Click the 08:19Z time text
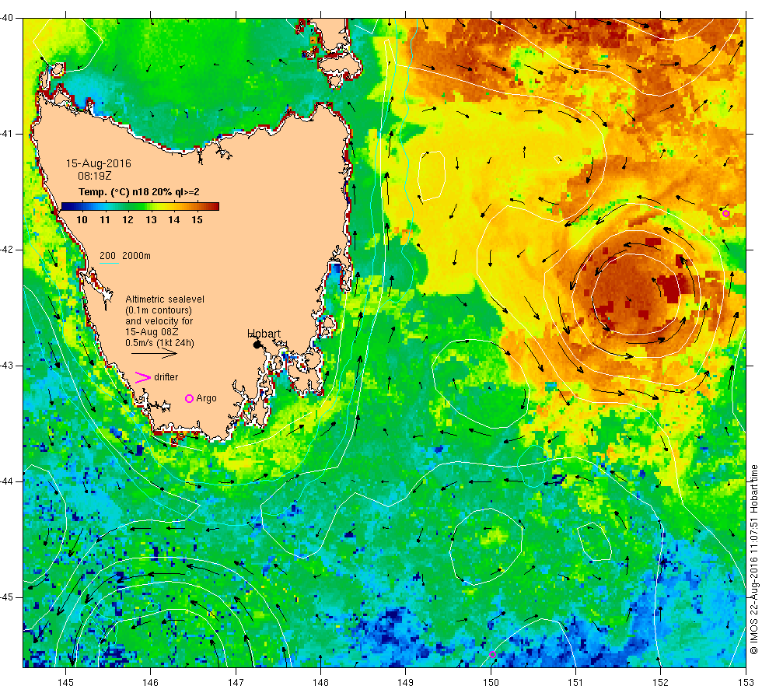This screenshot has height=700, width=762. [95, 176]
